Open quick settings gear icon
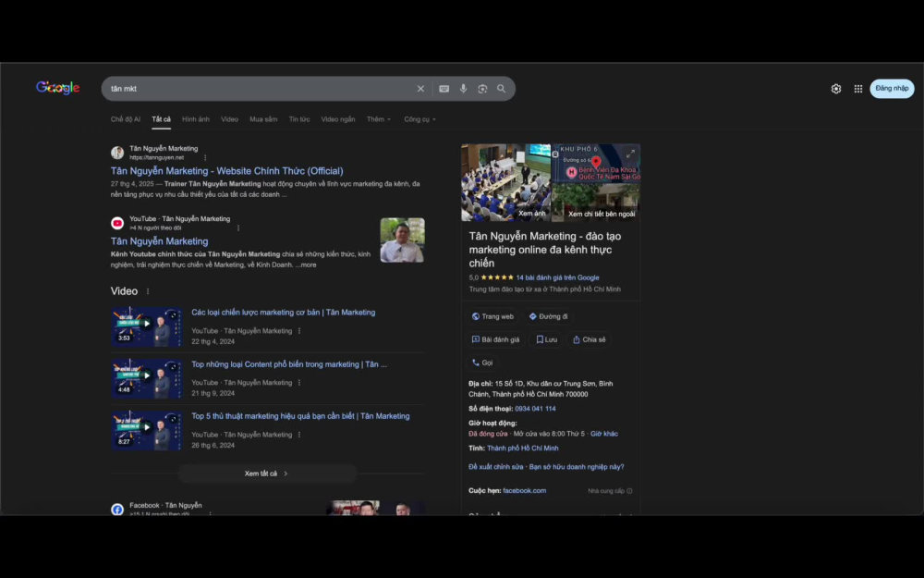 pyautogui.click(x=835, y=89)
